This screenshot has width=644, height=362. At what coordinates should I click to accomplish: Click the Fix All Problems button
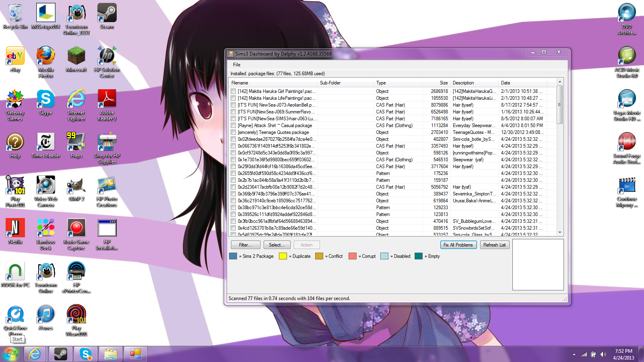pyautogui.click(x=458, y=245)
